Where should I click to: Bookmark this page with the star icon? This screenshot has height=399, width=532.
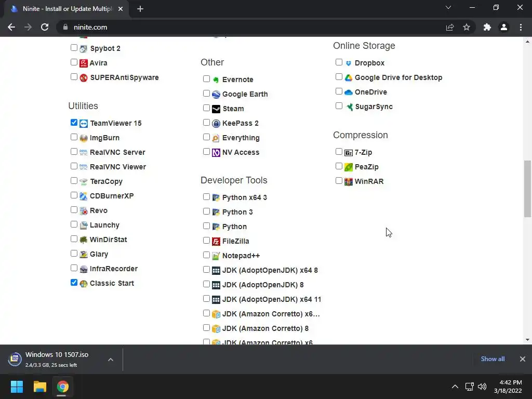pyautogui.click(x=467, y=27)
